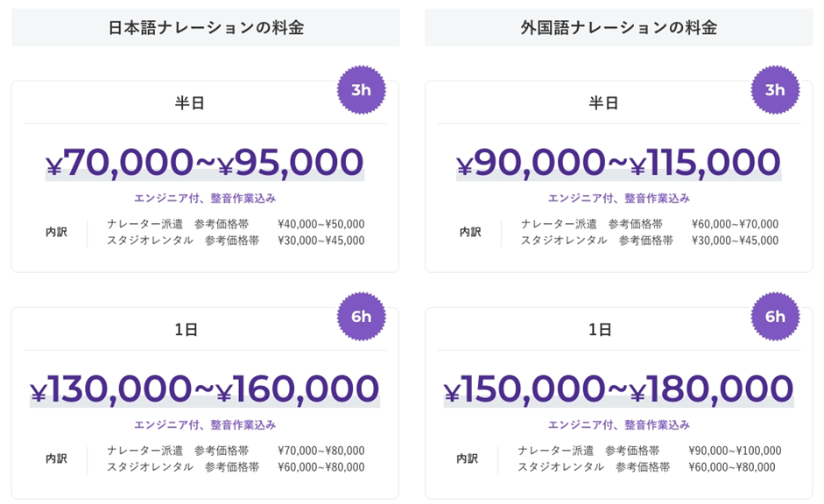Viewport: 824px width, 504px height.
Task: Click スタジオレンタル row in Japanese 1-day card
Action: coord(236,467)
